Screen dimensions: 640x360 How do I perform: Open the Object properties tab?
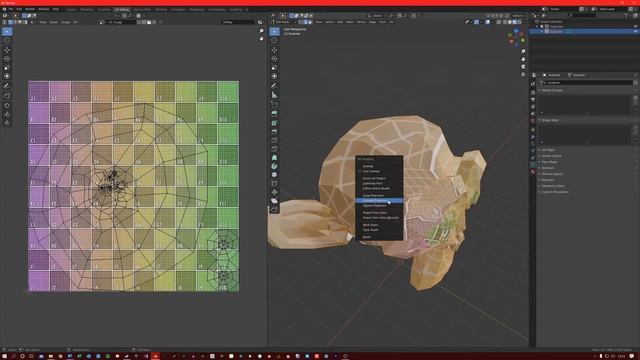[533, 129]
